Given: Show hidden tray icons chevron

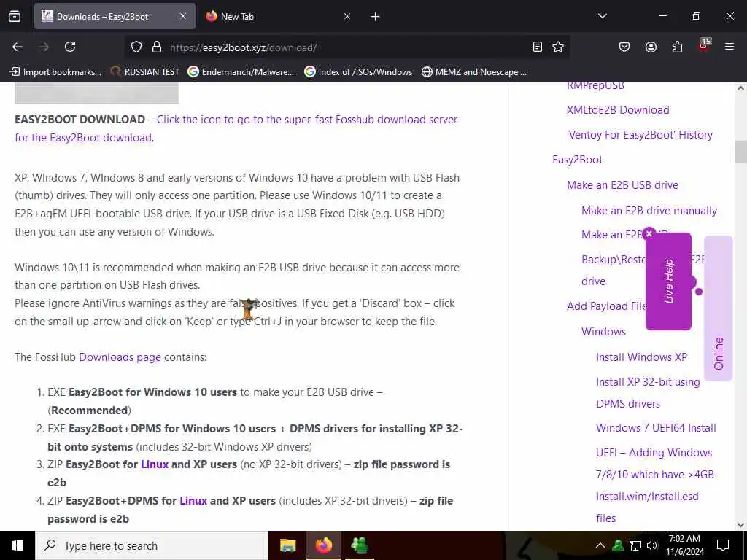Looking at the screenshot, I should (x=600, y=545).
